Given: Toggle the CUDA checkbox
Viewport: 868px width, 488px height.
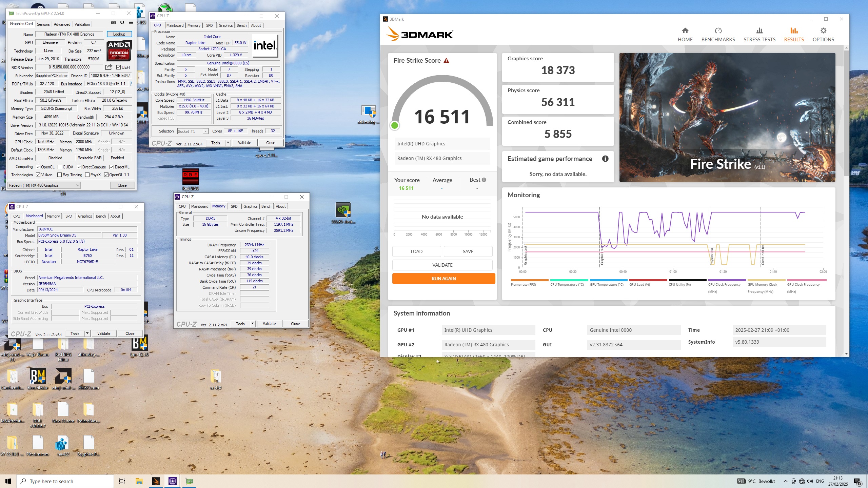Looking at the screenshot, I should click(60, 167).
